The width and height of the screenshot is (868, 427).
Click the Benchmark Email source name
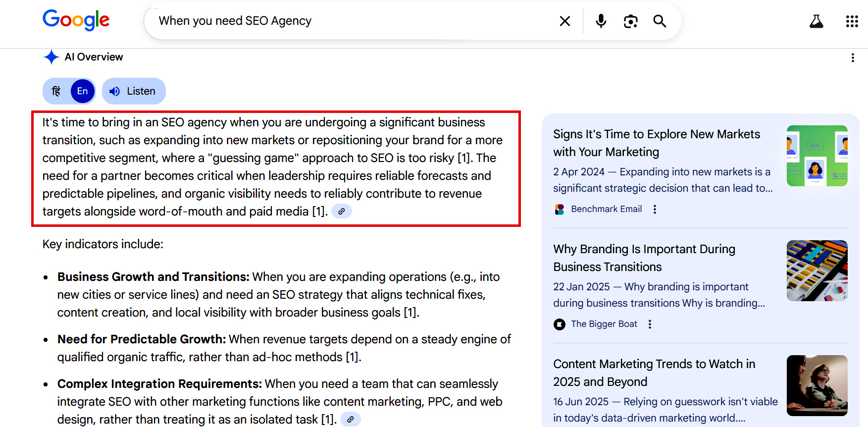point(606,209)
